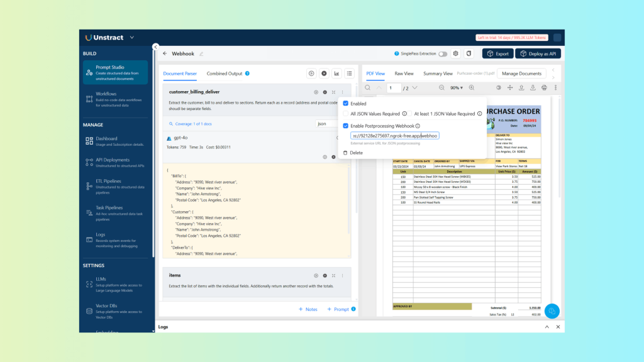This screenshot has width=644, height=362.
Task: Open the coverage analytics chart icon
Action: (x=337, y=73)
